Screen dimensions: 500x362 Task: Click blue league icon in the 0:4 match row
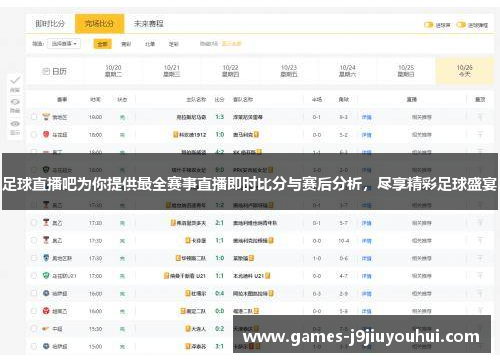(46, 293)
